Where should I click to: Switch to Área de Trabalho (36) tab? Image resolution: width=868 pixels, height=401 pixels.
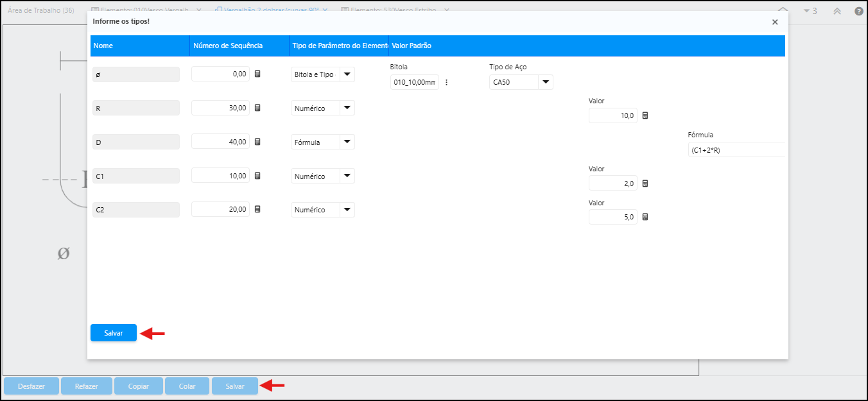click(x=41, y=10)
